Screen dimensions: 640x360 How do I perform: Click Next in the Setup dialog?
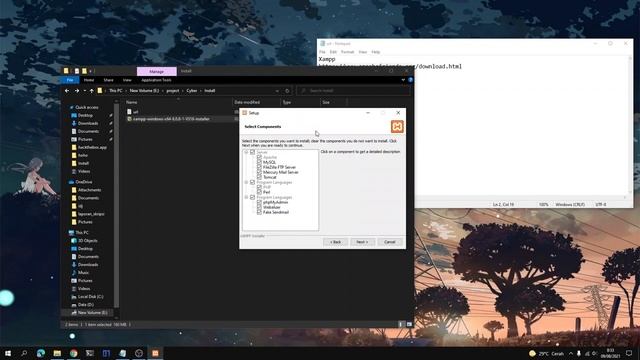point(362,242)
